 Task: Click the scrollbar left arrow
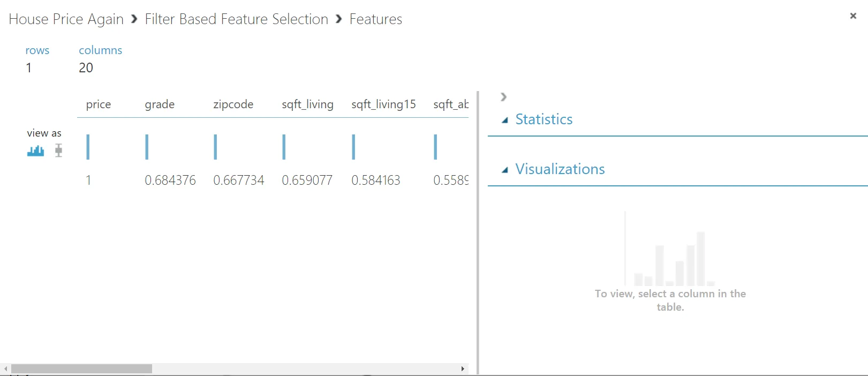click(5, 369)
